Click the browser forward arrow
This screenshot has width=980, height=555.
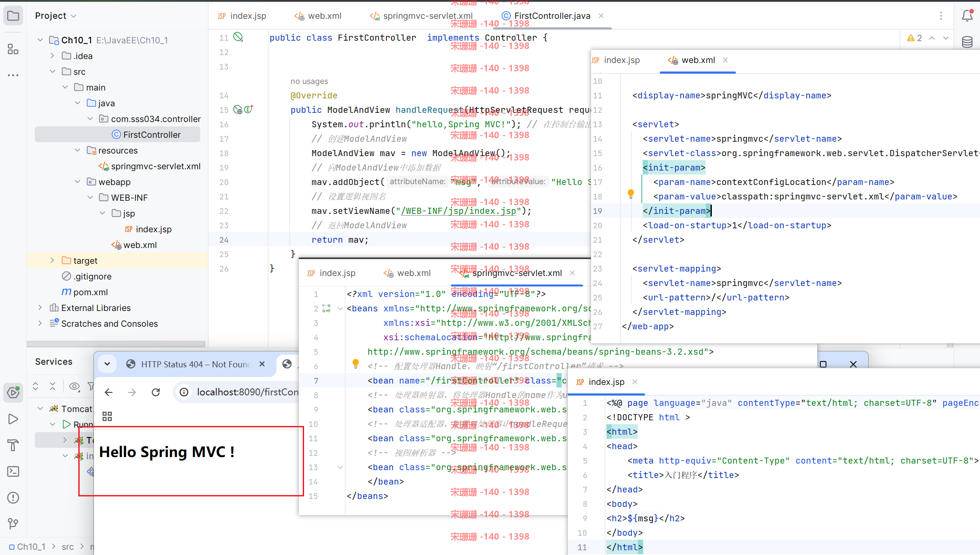coord(132,392)
